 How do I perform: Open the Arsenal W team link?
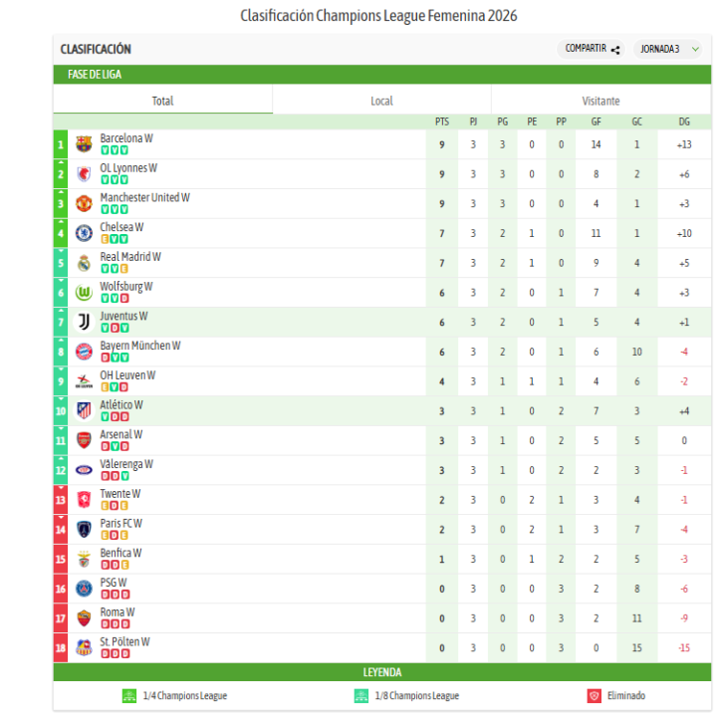tap(121, 434)
